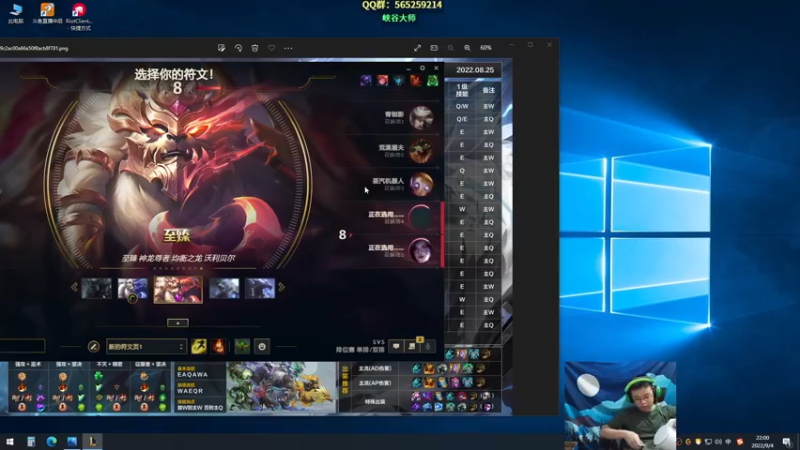Image resolution: width=800 pixels, height=450 pixels.
Task: Click the orange Sogou input icon in tray
Action: 740,442
